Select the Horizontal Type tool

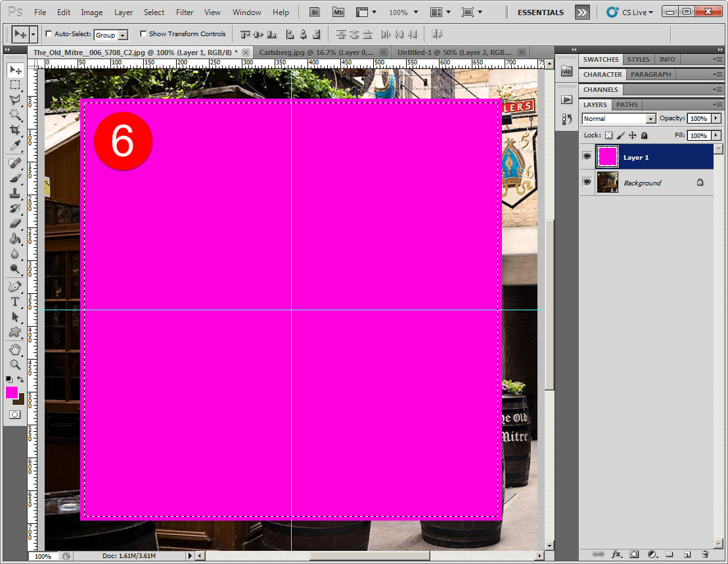(15, 302)
